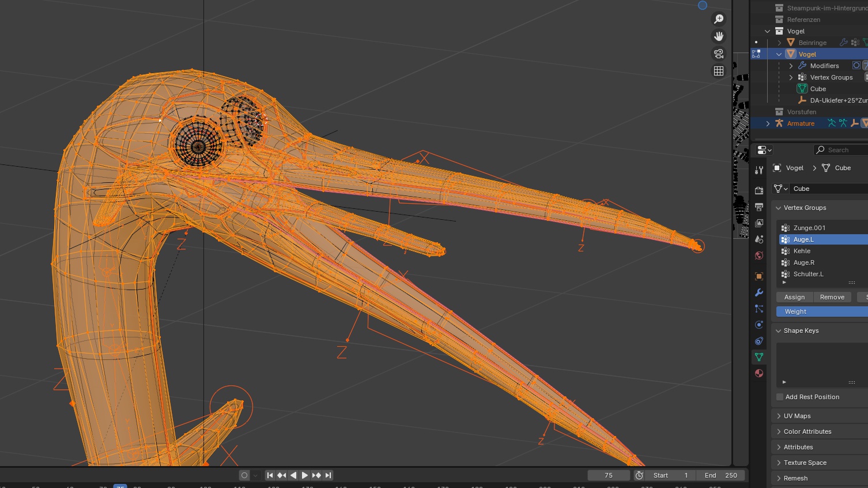The height and width of the screenshot is (488, 868).
Task: Expand the Armature object in outliner
Action: tap(768, 123)
